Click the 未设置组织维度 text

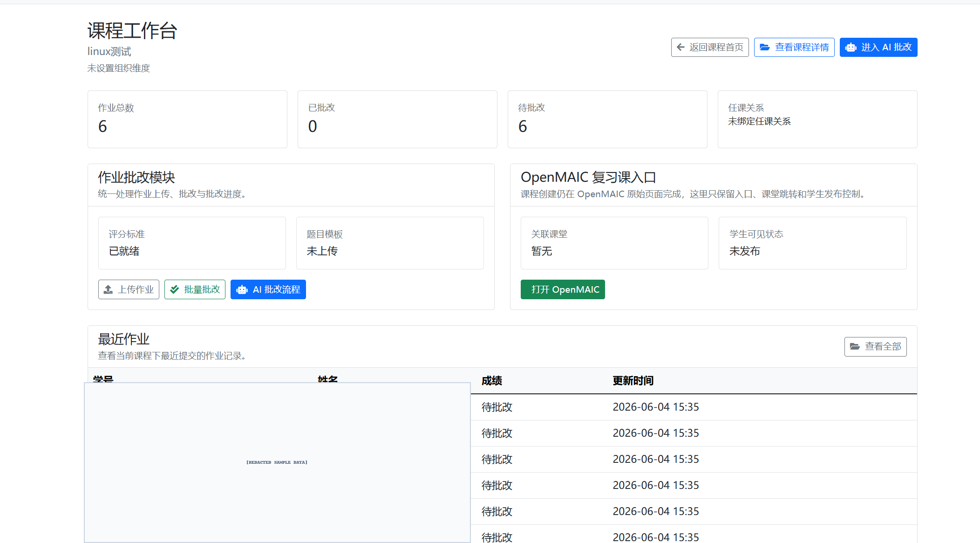coord(119,68)
